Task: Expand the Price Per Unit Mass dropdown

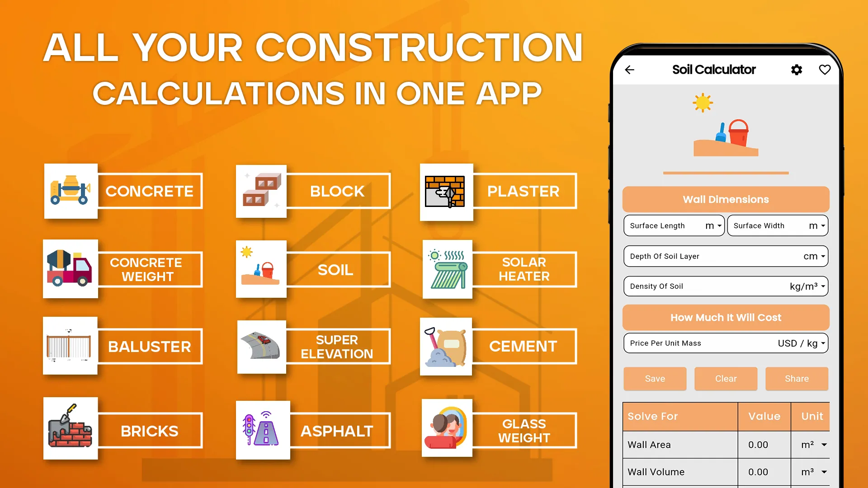Action: coord(821,343)
